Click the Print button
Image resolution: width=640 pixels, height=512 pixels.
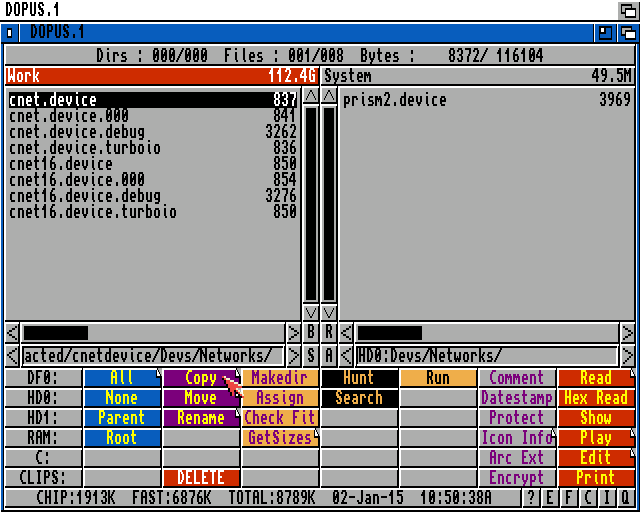coord(596,478)
